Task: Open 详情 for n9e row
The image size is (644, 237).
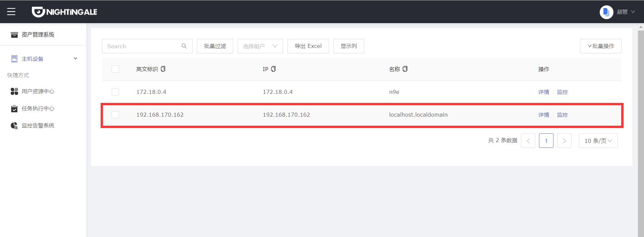Action: (x=544, y=92)
